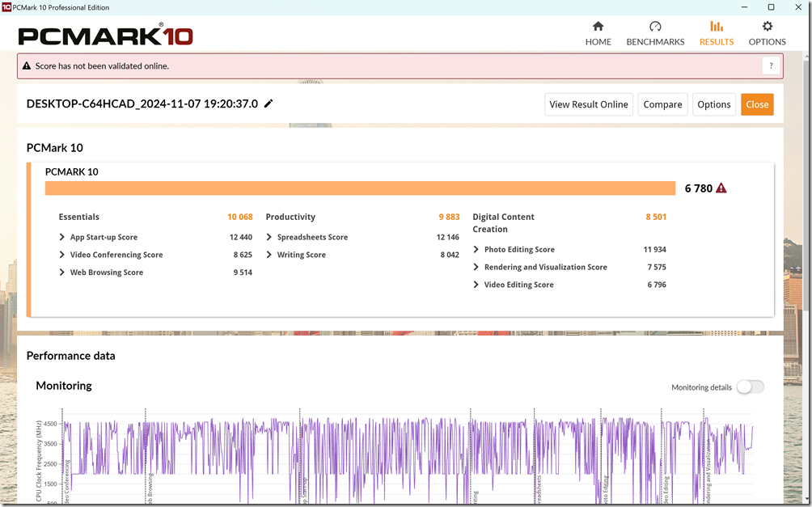Click the pencil icon to rename result
The height and width of the screenshot is (507, 812).
(x=269, y=104)
